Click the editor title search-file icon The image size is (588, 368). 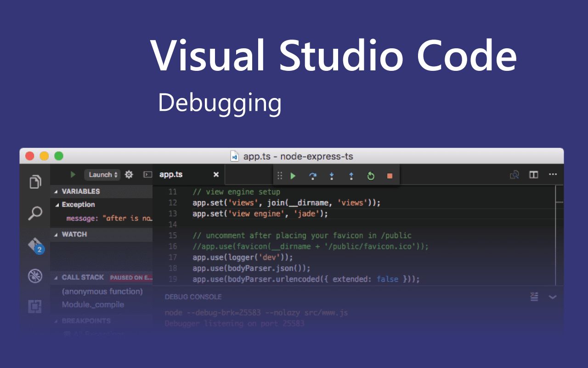pyautogui.click(x=514, y=175)
